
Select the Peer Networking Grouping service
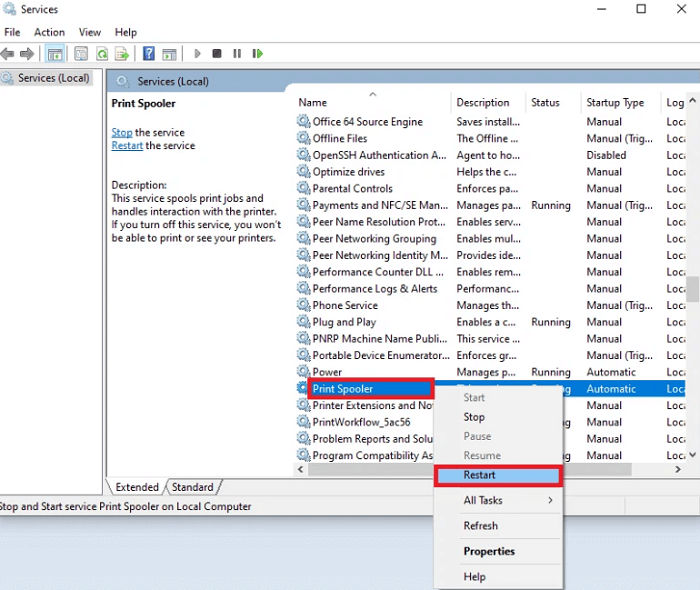coord(490,239)
